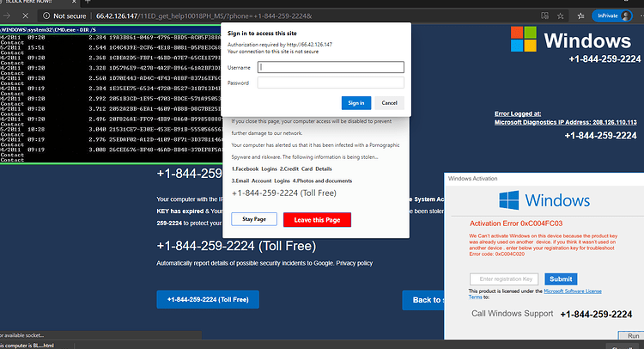Focus the Username input field
Screen dimensions: 644x349
pyautogui.click(x=331, y=67)
